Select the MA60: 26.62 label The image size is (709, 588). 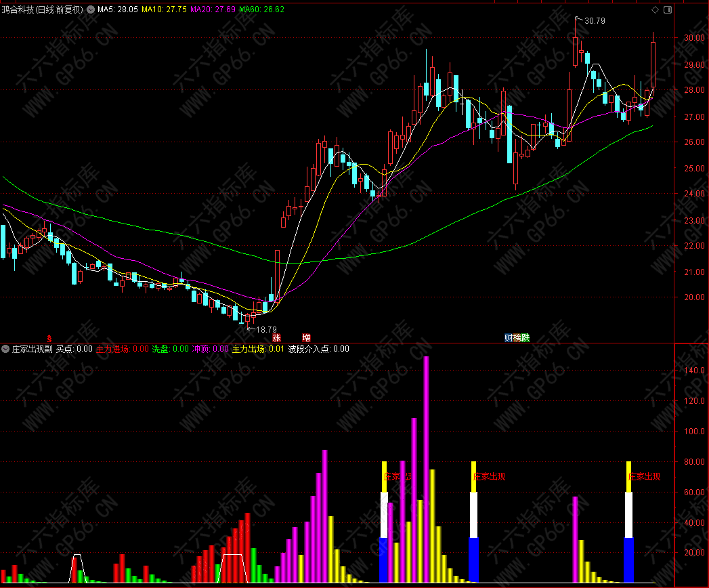coord(261,9)
